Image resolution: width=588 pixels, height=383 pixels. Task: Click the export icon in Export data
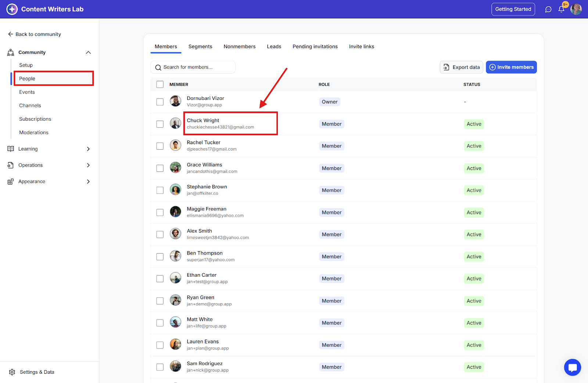pos(446,67)
